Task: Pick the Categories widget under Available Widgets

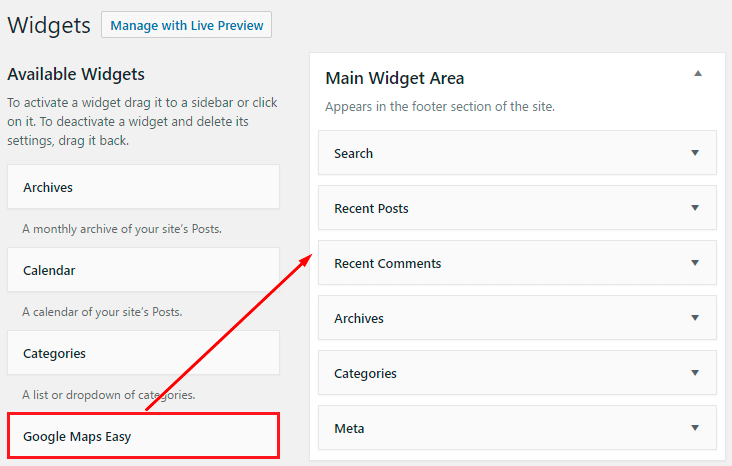Action: tap(143, 353)
